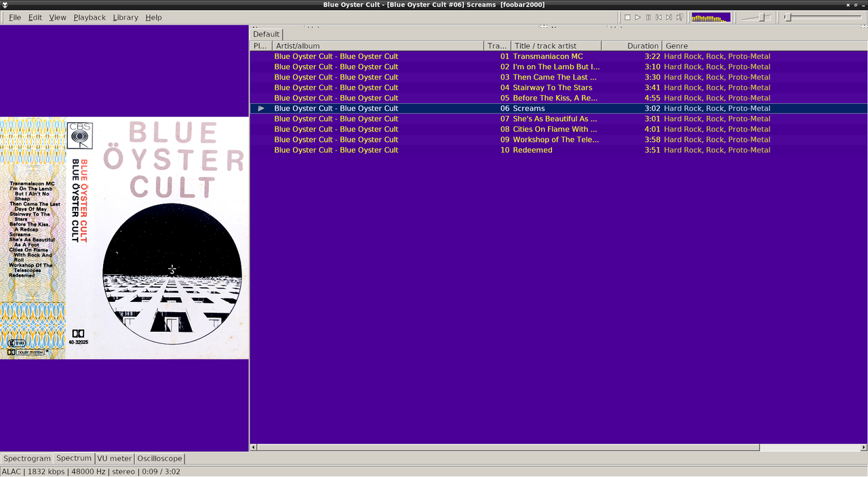
Task: Click the now-playing arrow icon on Screams row
Action: pyautogui.click(x=261, y=109)
